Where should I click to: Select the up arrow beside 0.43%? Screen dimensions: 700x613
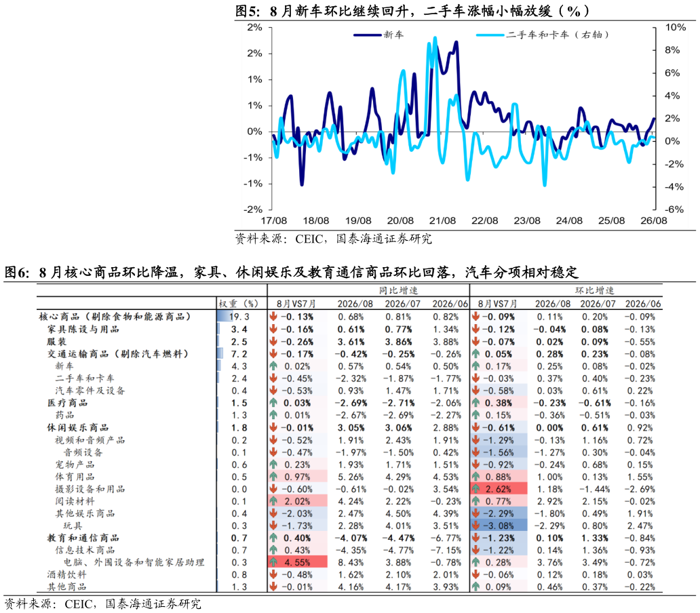pyautogui.click(x=273, y=550)
